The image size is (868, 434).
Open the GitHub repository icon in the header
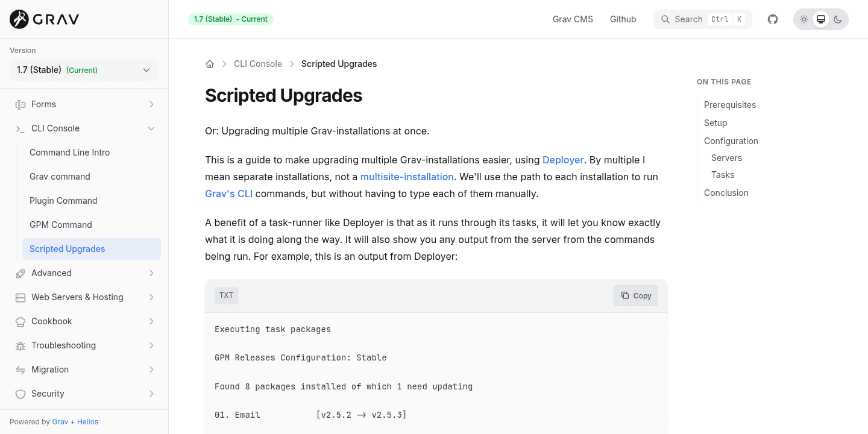[772, 19]
